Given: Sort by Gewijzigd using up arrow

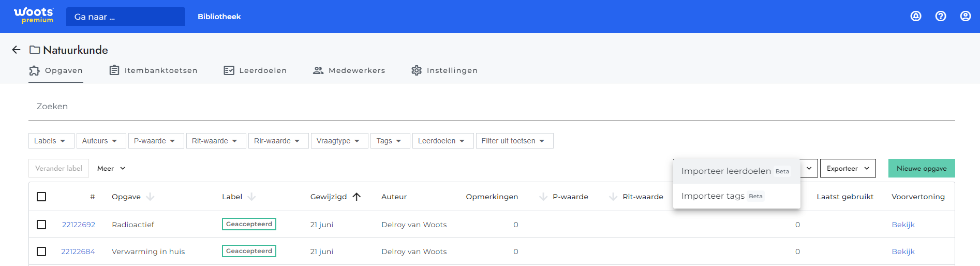Looking at the screenshot, I should (357, 197).
